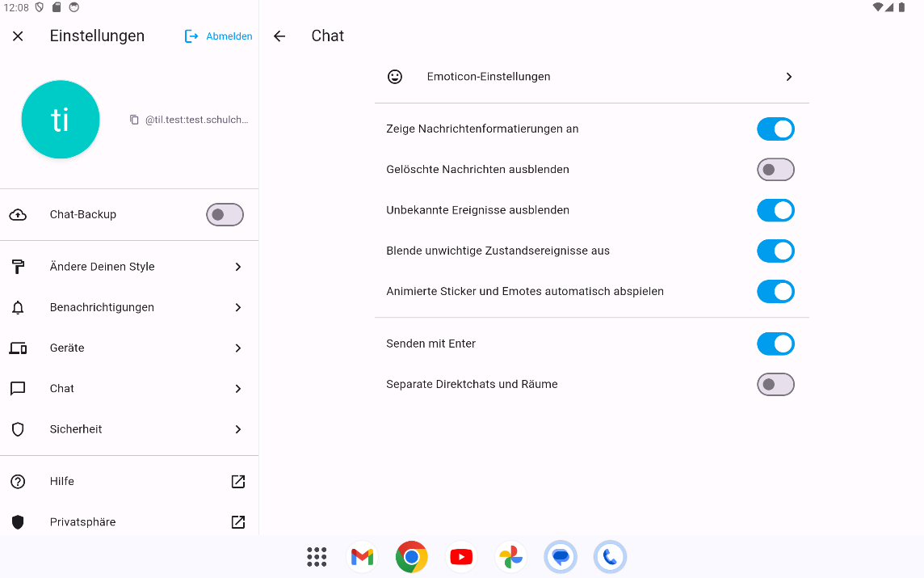Click external link icon beside Hilfe
This screenshot has height=578, width=924.
click(238, 481)
